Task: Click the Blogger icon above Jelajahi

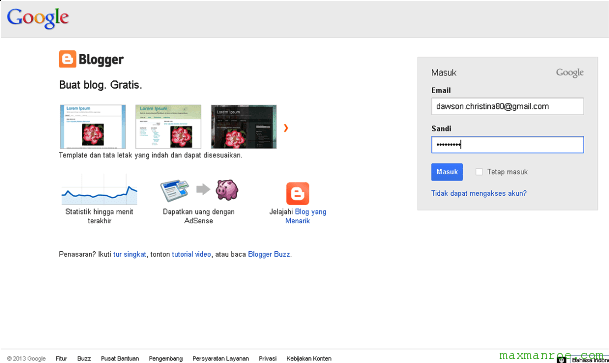Action: [x=298, y=193]
